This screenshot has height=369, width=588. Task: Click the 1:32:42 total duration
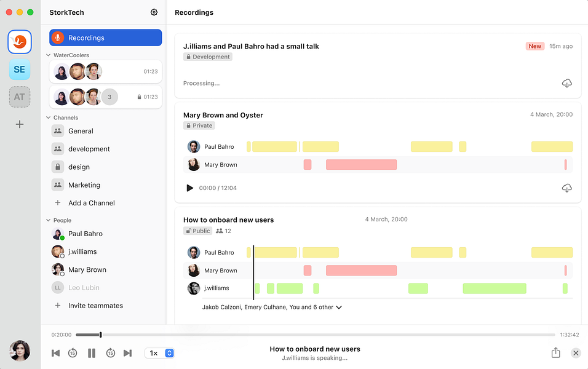(570, 335)
